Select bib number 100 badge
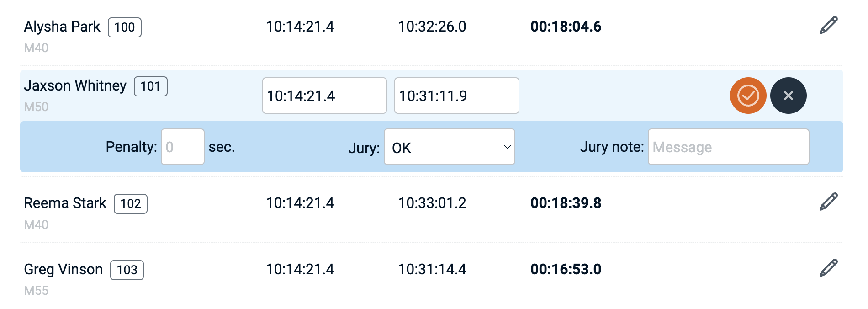868x309 pixels. click(x=124, y=27)
